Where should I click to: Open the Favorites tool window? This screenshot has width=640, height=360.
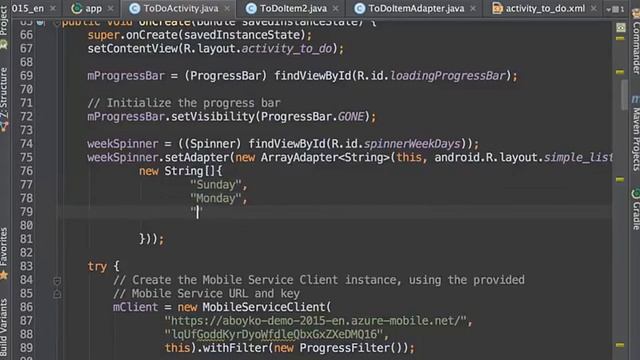pos(4,247)
